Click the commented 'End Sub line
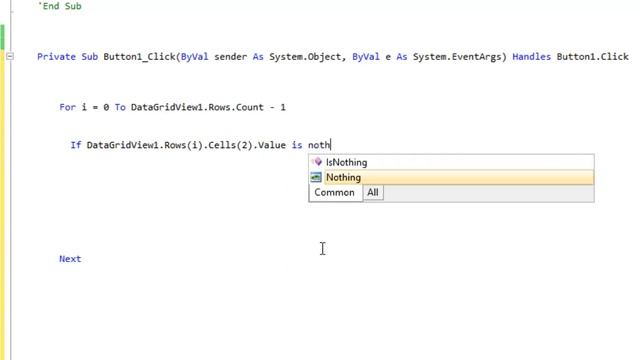The height and width of the screenshot is (360, 640). click(x=60, y=6)
